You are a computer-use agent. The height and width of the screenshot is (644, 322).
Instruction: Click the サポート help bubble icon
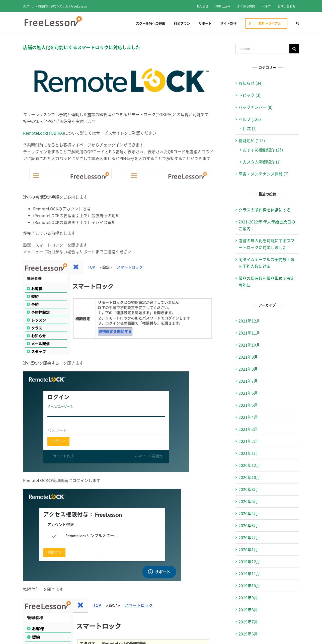tap(150, 572)
